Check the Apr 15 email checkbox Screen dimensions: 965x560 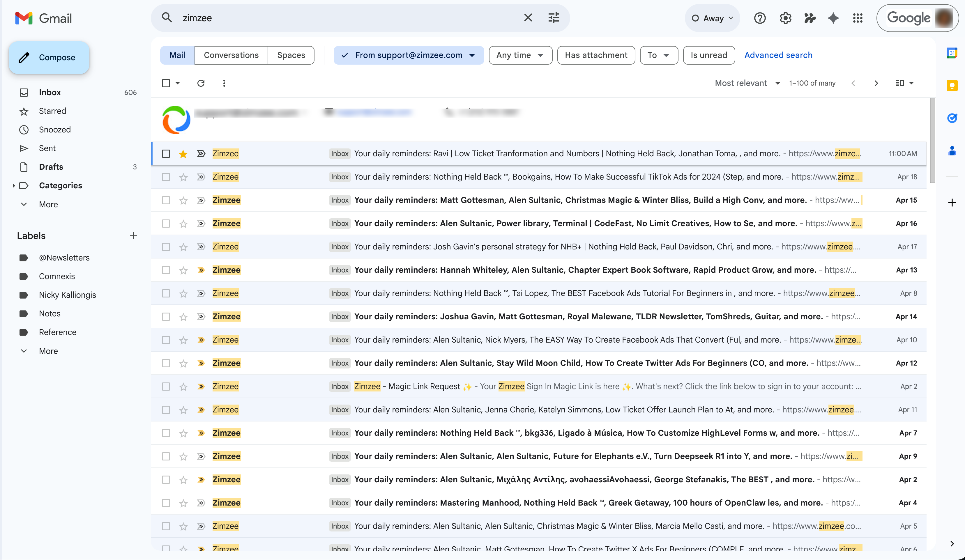click(x=165, y=200)
